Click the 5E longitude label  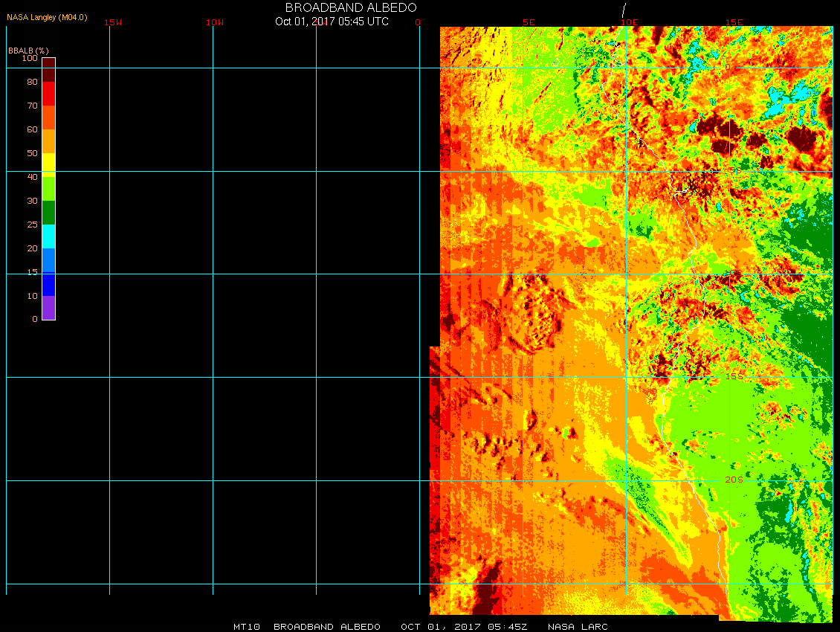[x=529, y=22]
